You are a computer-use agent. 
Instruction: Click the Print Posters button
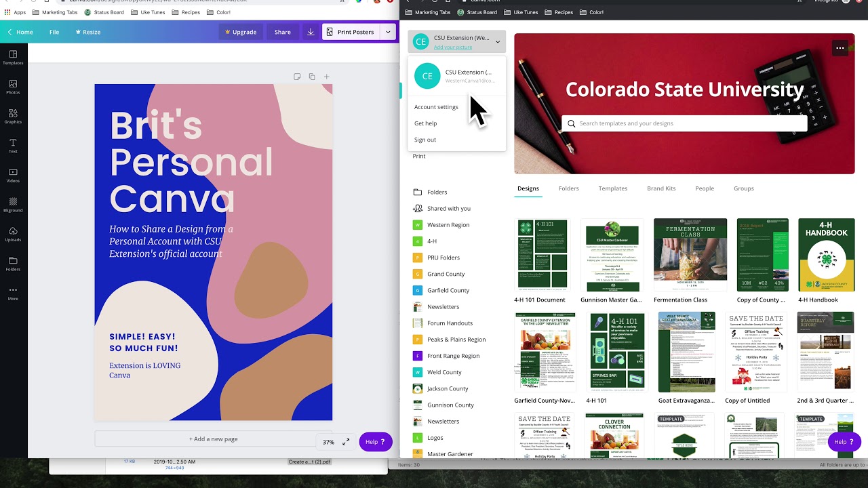point(351,32)
